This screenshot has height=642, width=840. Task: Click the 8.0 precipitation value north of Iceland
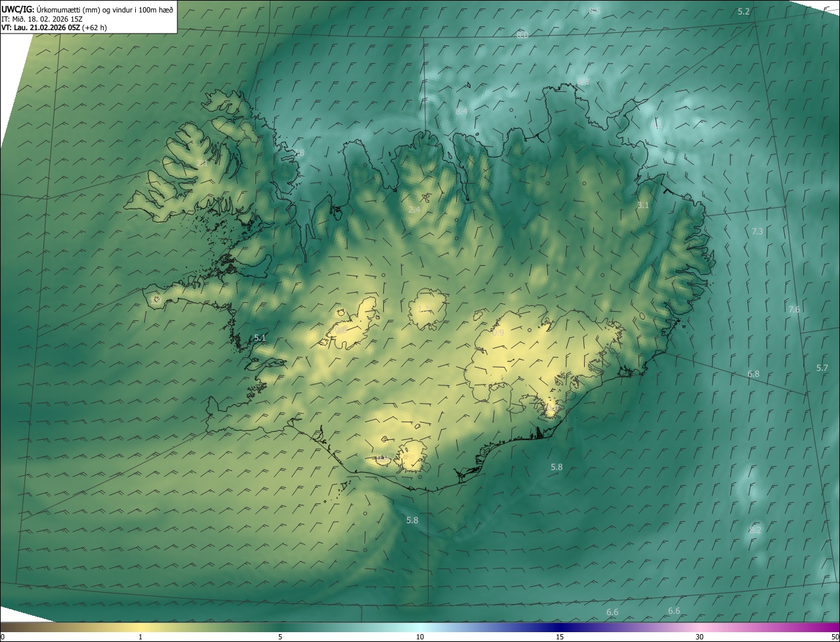522,35
